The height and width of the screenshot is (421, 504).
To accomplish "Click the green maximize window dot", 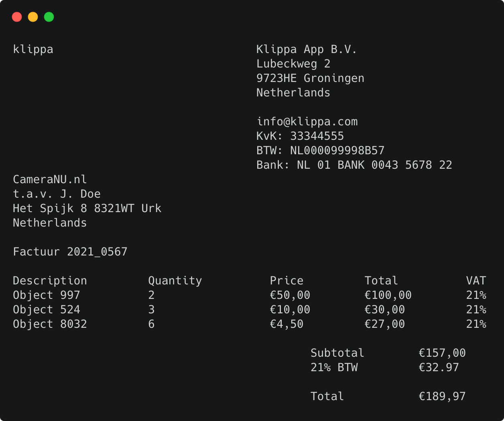I will coord(49,17).
